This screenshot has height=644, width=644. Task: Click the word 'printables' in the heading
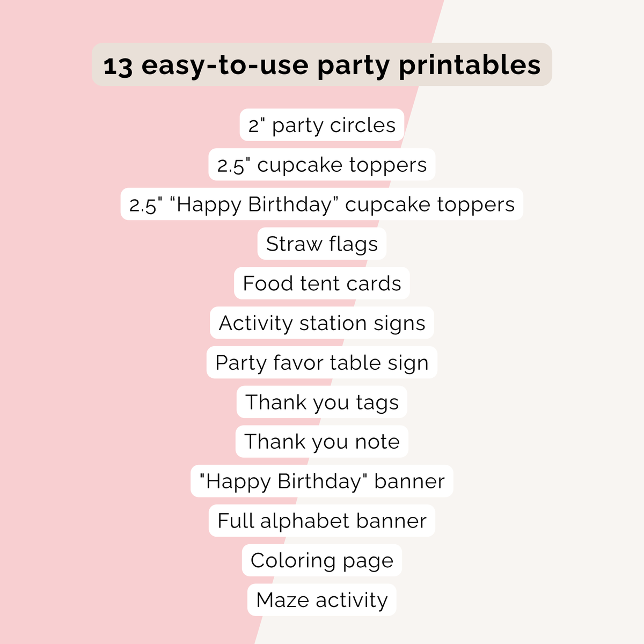click(469, 65)
